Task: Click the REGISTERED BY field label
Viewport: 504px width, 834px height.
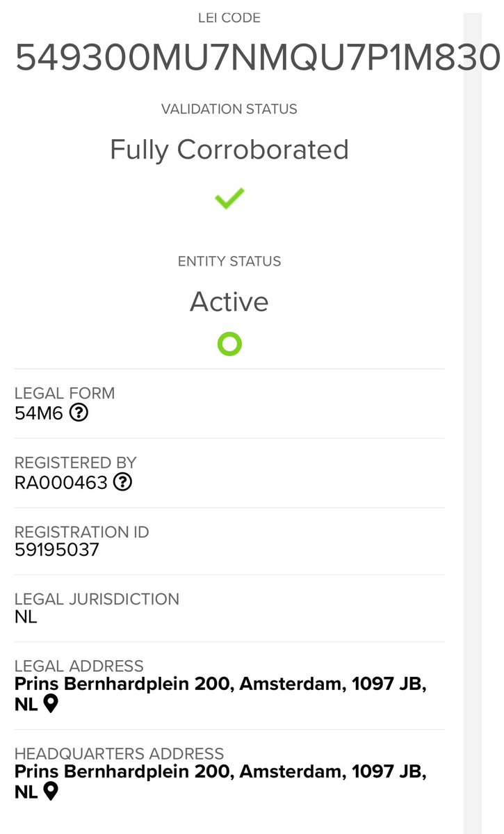Action: [x=76, y=463]
